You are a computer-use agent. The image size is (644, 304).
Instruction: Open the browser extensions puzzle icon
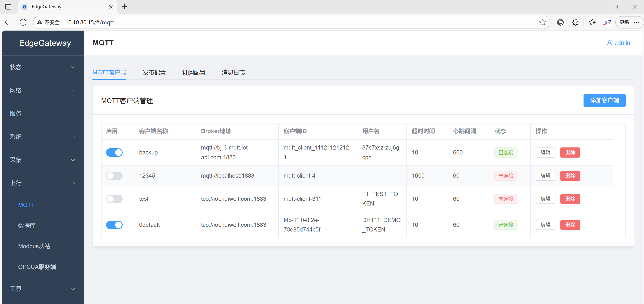(575, 22)
